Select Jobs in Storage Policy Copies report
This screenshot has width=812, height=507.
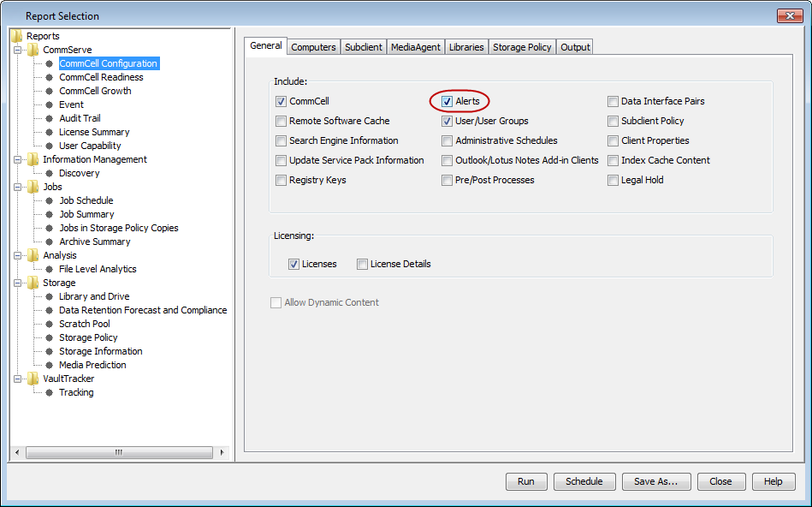[x=119, y=228]
